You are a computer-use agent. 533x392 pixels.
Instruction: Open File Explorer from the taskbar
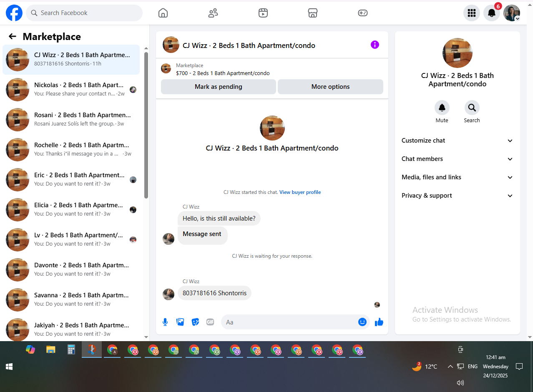pyautogui.click(x=51, y=349)
